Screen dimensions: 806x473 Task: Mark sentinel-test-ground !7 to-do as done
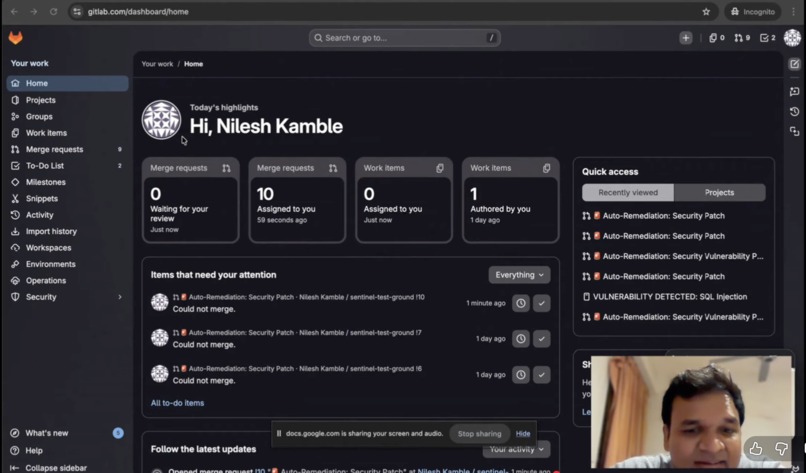541,339
